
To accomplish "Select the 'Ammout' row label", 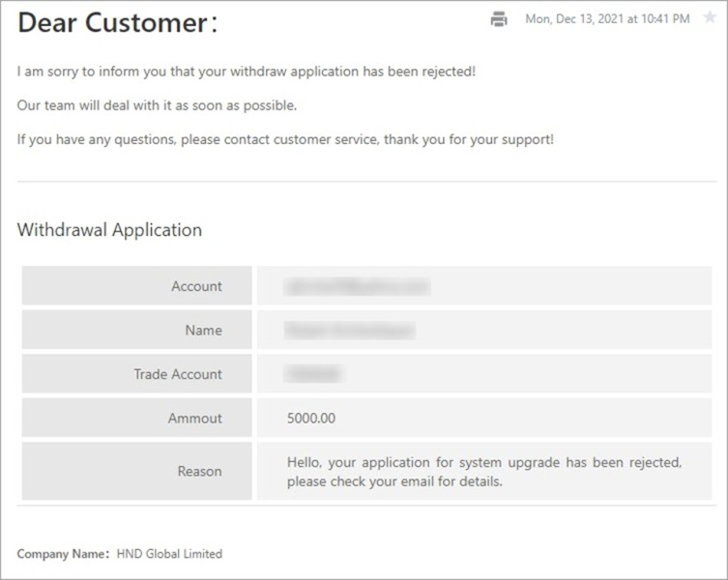I will pos(195,418).
